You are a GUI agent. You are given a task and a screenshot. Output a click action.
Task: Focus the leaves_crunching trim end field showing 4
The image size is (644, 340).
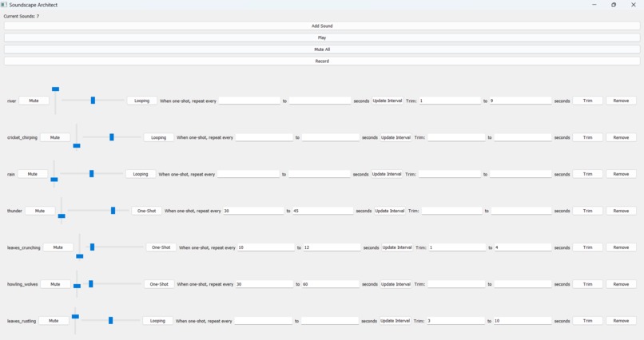pyautogui.click(x=523, y=247)
